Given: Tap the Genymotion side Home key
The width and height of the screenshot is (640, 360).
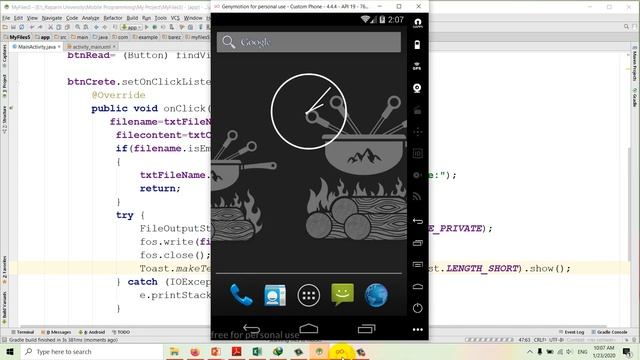Looking at the screenshot, I should click(x=418, y=287).
